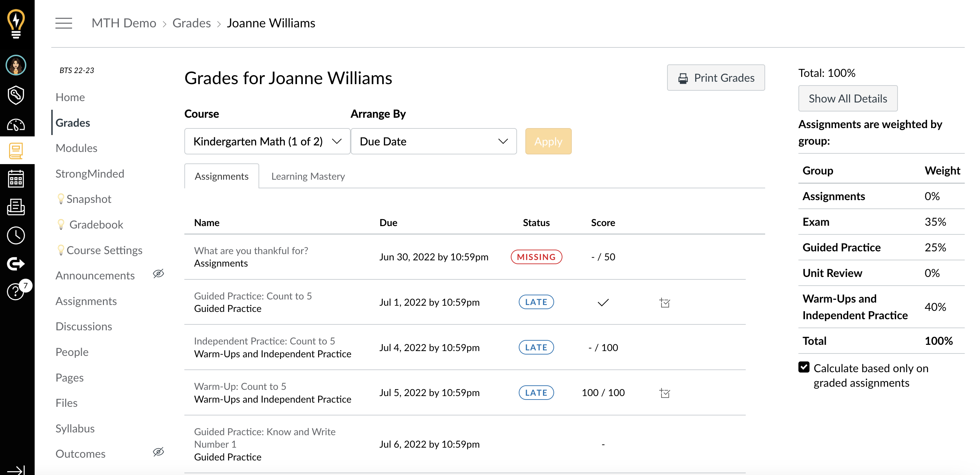Screen dimensions: 980x475
Task: Open the Arrange By Due Date dropdown
Action: click(x=433, y=141)
